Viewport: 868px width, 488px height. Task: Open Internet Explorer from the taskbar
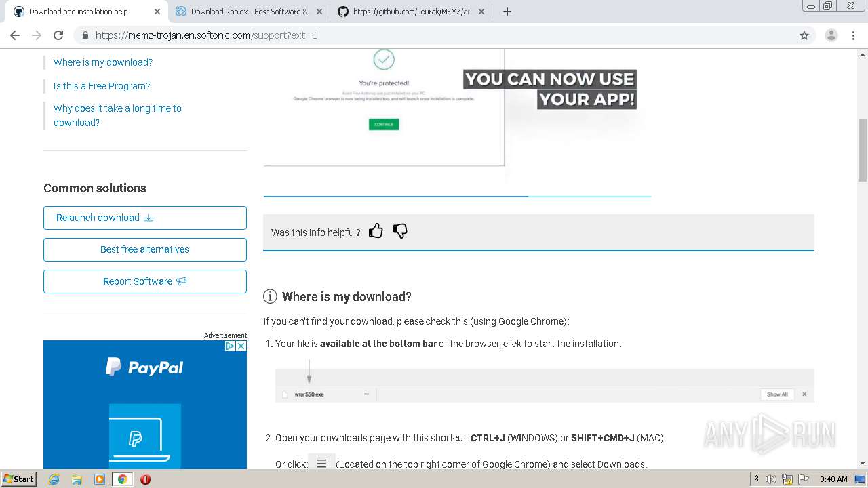pyautogui.click(x=54, y=479)
